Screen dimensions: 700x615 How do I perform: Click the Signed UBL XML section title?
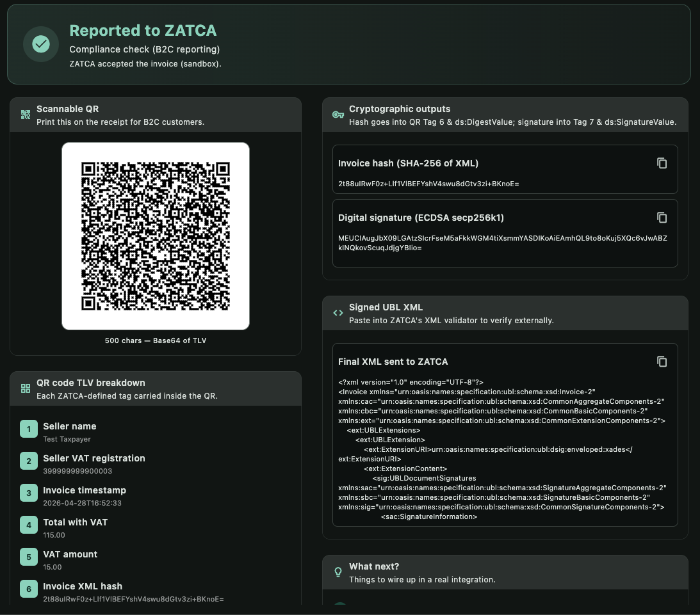386,307
